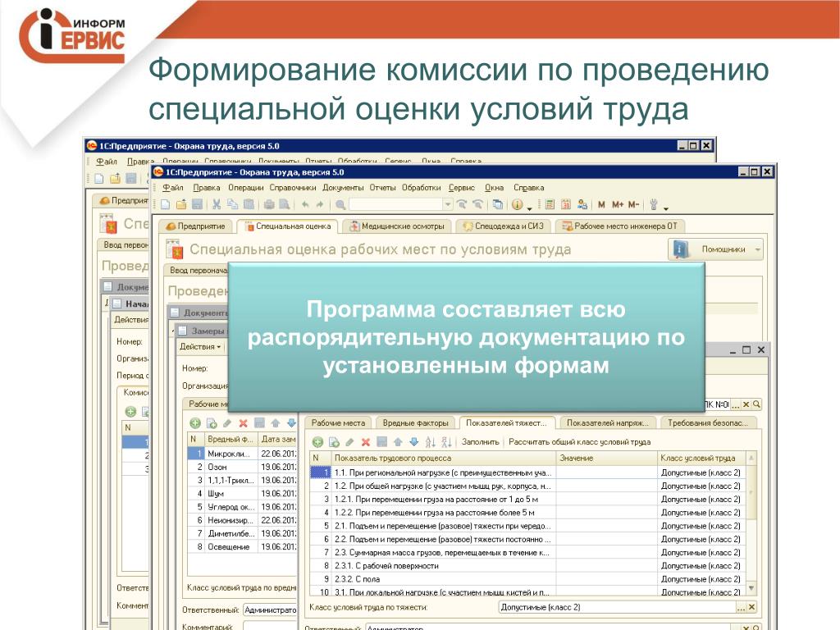Select the 'Шум' row in the harmful factors list
The height and width of the screenshot is (630, 840).
[242, 493]
